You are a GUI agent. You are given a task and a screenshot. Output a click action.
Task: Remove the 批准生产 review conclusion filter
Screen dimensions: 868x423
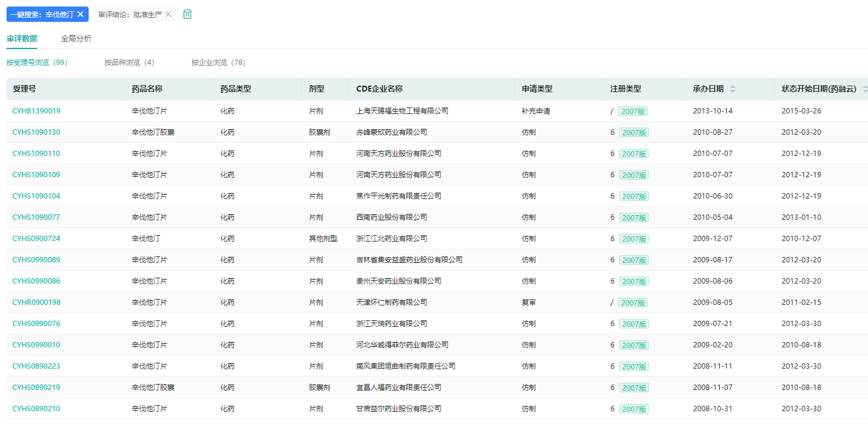(x=168, y=14)
